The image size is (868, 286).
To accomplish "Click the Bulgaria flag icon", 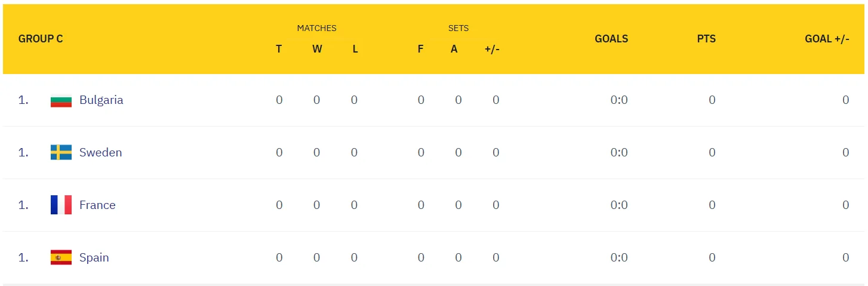I will 61,100.
